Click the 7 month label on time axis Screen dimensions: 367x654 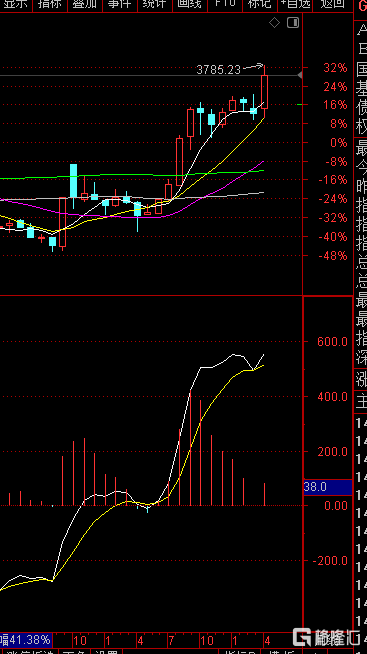[x=171, y=640]
